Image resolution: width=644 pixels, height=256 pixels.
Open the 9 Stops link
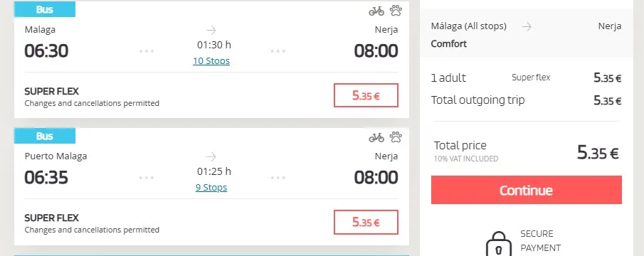coord(211,188)
